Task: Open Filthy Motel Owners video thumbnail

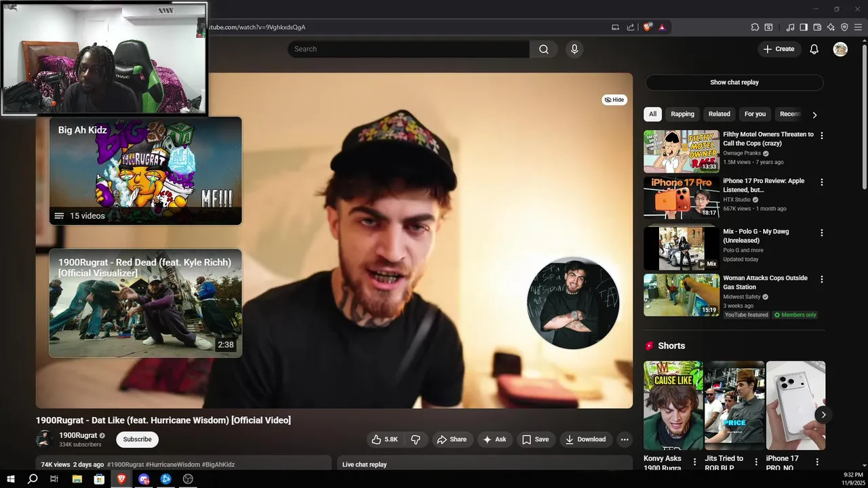Action: [682, 151]
